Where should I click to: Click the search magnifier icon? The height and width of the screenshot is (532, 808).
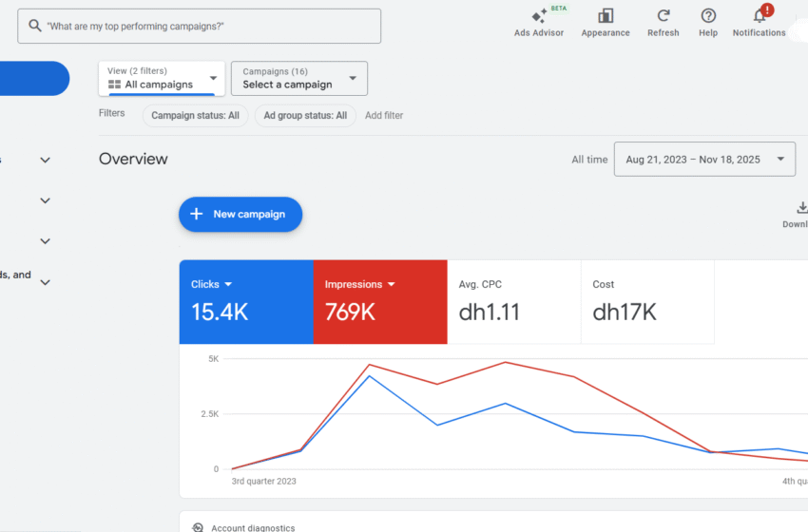coord(34,26)
